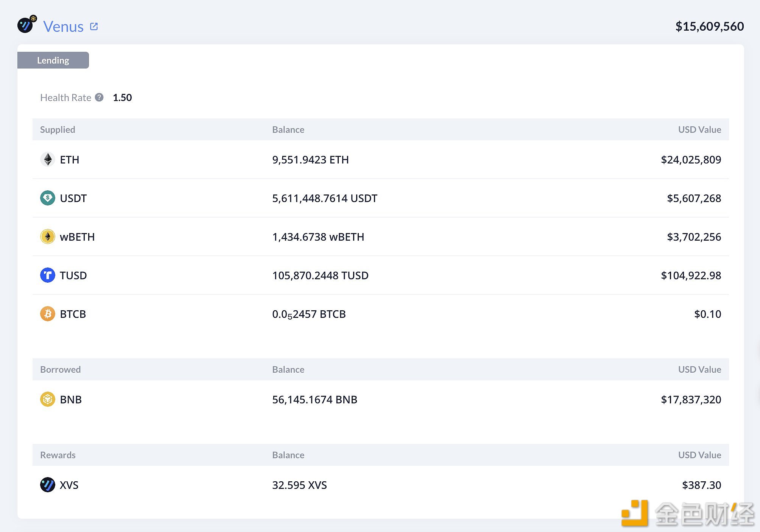Screen dimensions: 760x532
Task: Click the ETH token icon
Action: tap(48, 159)
